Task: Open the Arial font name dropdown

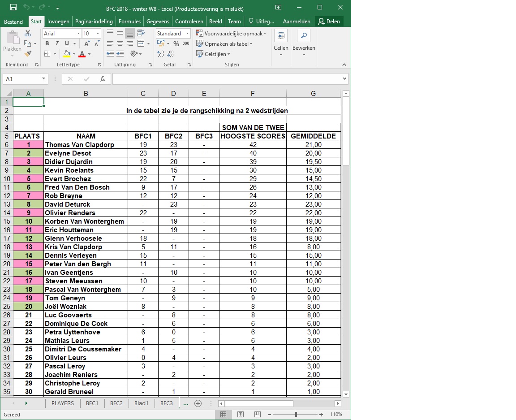Action: pos(79,34)
